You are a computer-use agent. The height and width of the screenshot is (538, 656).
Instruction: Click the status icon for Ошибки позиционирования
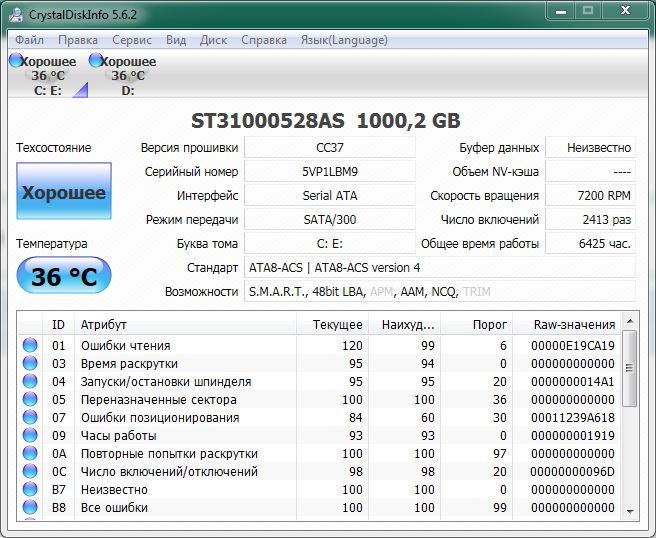coord(30,418)
